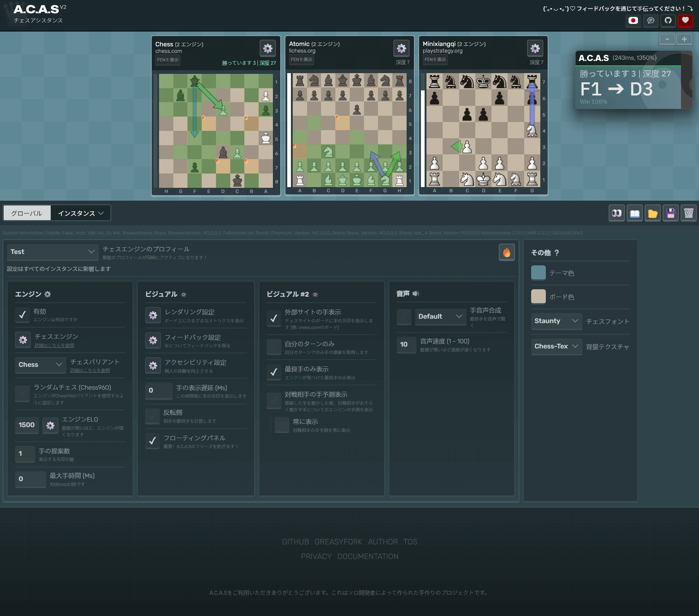Open the Staunty chess font dropdown
Viewport: 699px width, 616px height.
point(556,321)
